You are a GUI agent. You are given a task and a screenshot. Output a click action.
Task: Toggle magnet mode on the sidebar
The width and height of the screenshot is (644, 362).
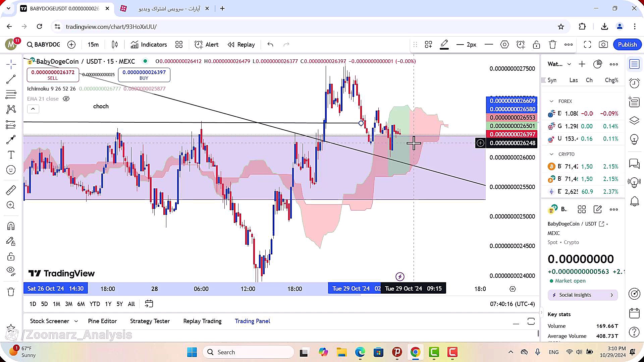(x=11, y=226)
